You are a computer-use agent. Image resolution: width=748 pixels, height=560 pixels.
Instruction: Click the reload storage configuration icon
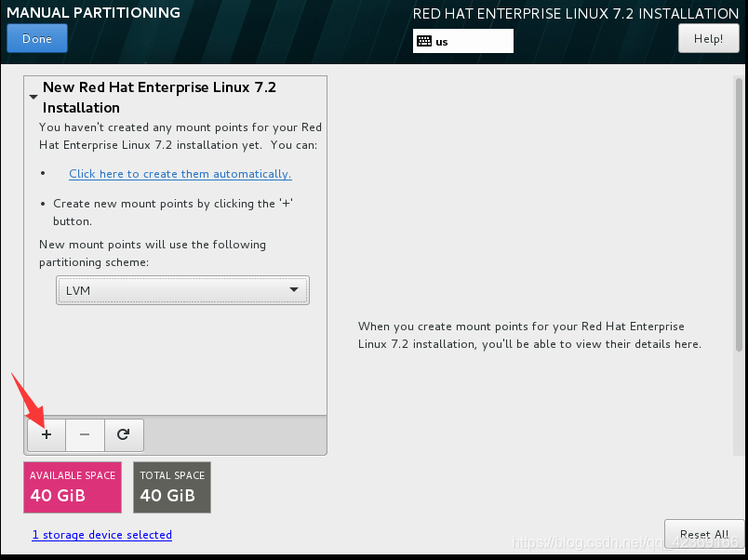[x=124, y=434]
